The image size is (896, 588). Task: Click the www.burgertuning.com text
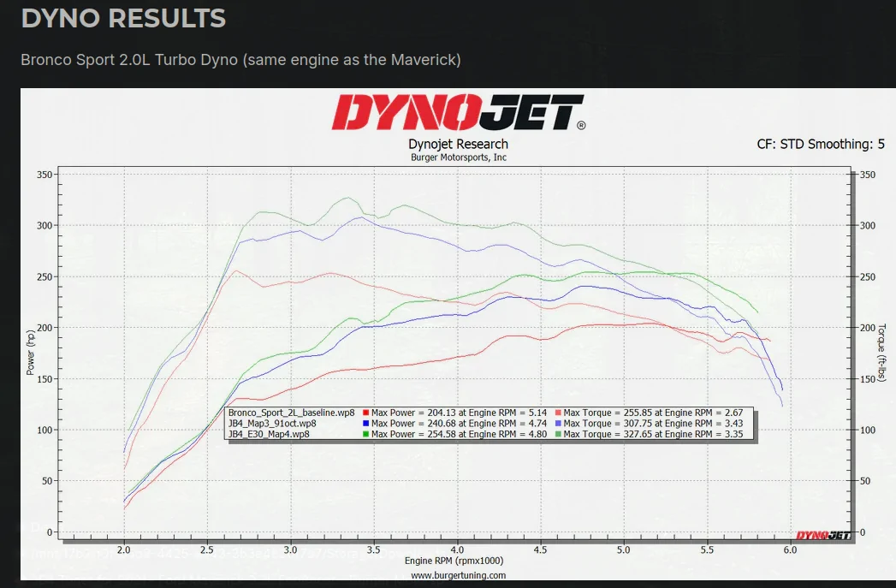tap(459, 575)
